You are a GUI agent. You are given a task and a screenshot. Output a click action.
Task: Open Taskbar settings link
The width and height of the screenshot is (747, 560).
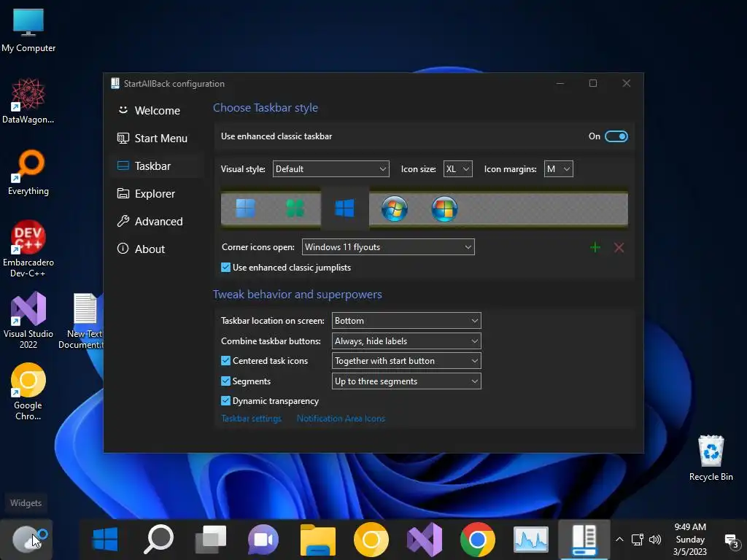(x=251, y=419)
